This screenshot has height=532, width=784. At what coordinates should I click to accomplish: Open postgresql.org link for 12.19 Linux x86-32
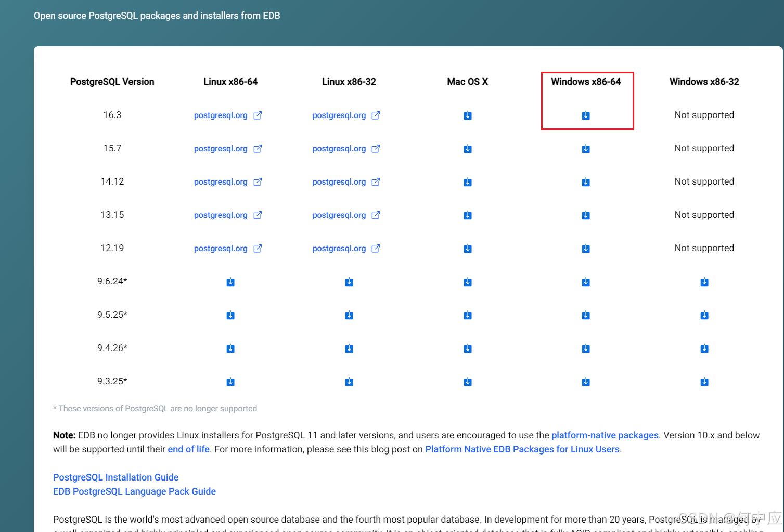click(346, 249)
